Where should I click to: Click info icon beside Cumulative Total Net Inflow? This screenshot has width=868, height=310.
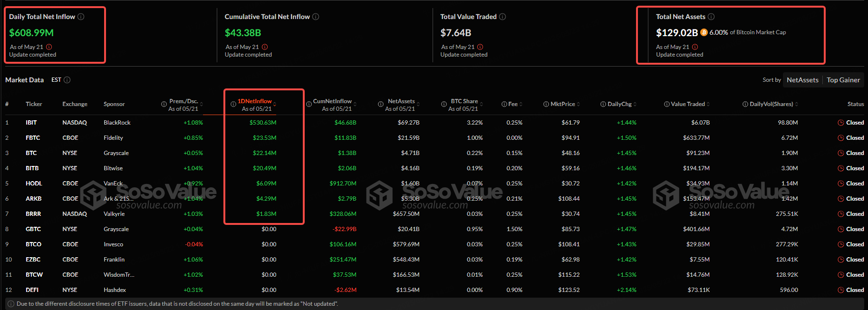pyautogui.click(x=316, y=17)
